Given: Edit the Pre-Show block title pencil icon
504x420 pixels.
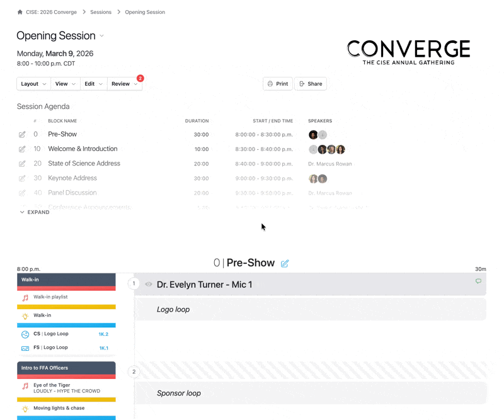Looking at the screenshot, I should pyautogui.click(x=285, y=263).
